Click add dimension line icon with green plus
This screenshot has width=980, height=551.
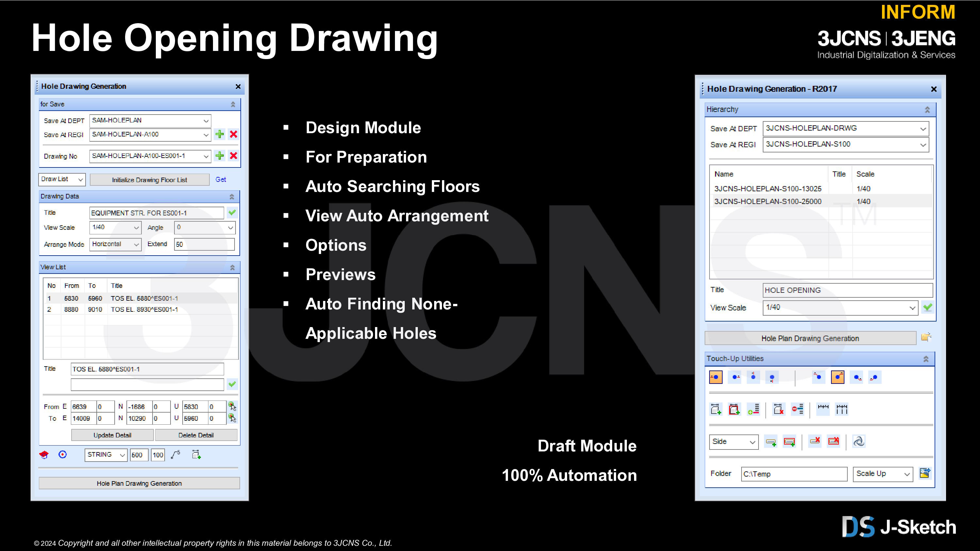coord(753,409)
